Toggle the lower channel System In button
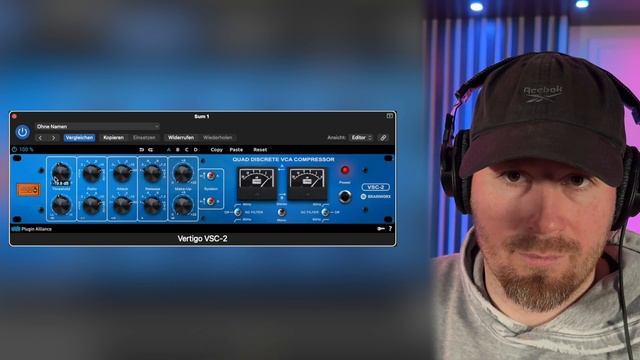640x360 pixels. point(211,201)
